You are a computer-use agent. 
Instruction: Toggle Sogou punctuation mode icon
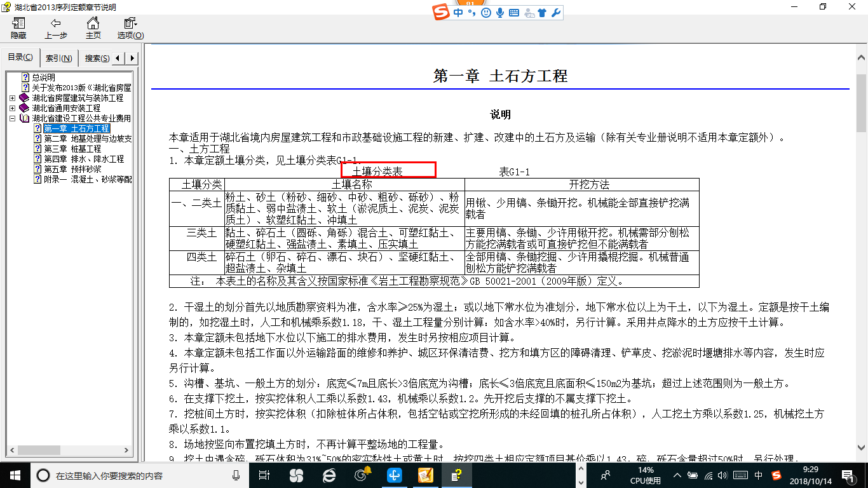pyautogui.click(x=472, y=13)
